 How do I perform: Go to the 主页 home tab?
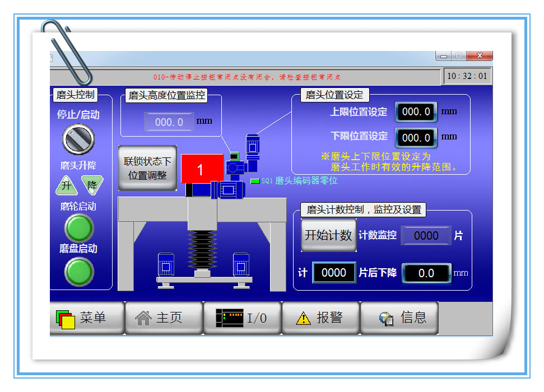click(x=163, y=318)
